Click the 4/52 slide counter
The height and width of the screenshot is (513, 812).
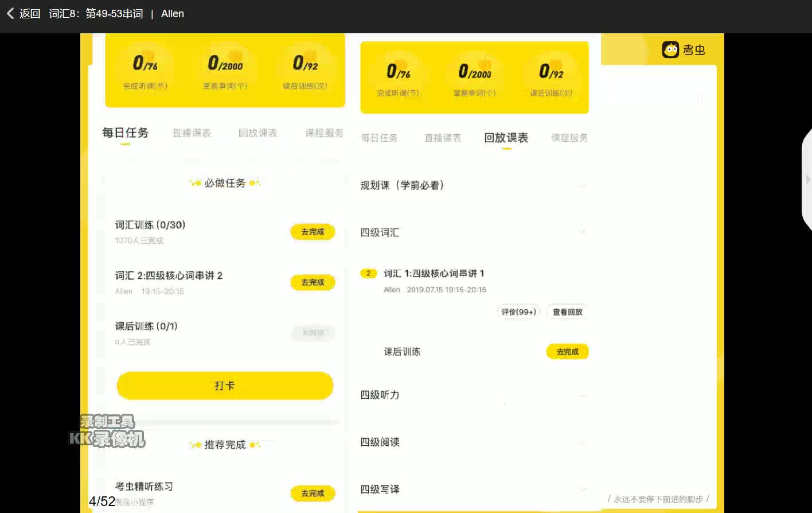click(102, 502)
